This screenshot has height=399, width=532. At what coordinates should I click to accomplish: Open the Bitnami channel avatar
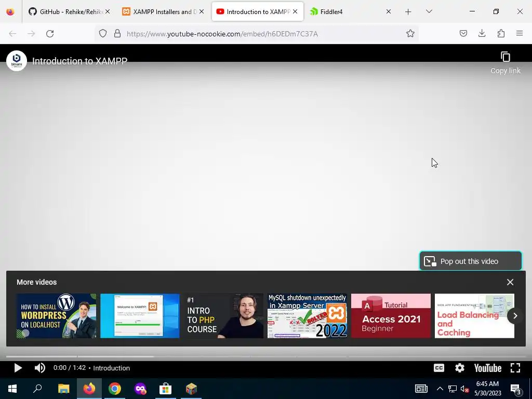point(17,61)
